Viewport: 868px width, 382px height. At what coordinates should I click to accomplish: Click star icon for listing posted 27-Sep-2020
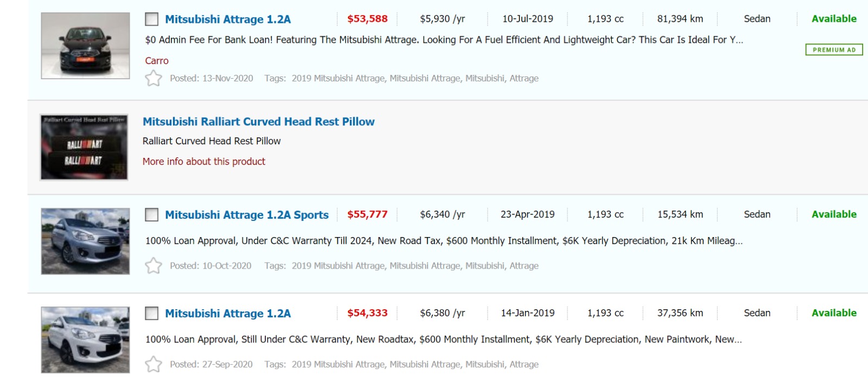154,365
